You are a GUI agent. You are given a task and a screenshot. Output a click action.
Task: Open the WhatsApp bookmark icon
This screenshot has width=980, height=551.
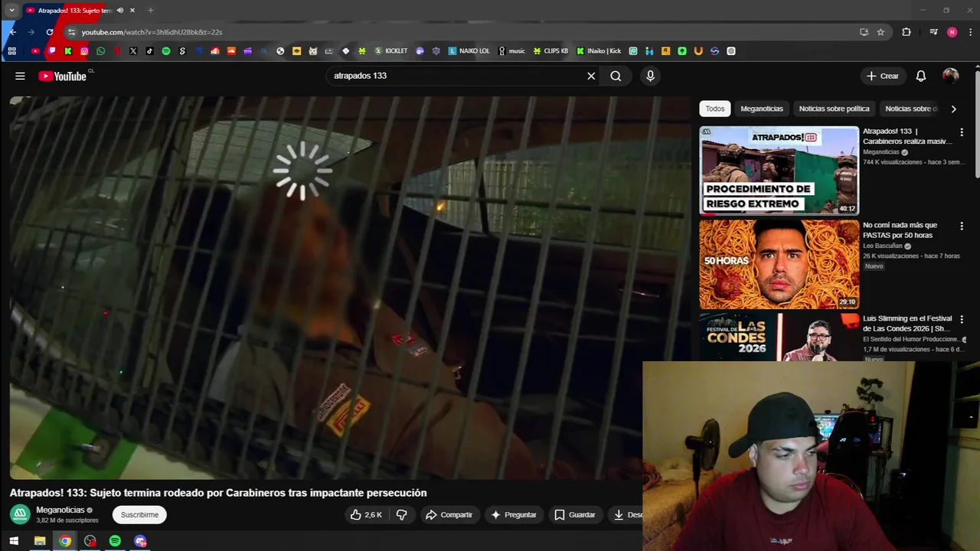pyautogui.click(x=100, y=51)
